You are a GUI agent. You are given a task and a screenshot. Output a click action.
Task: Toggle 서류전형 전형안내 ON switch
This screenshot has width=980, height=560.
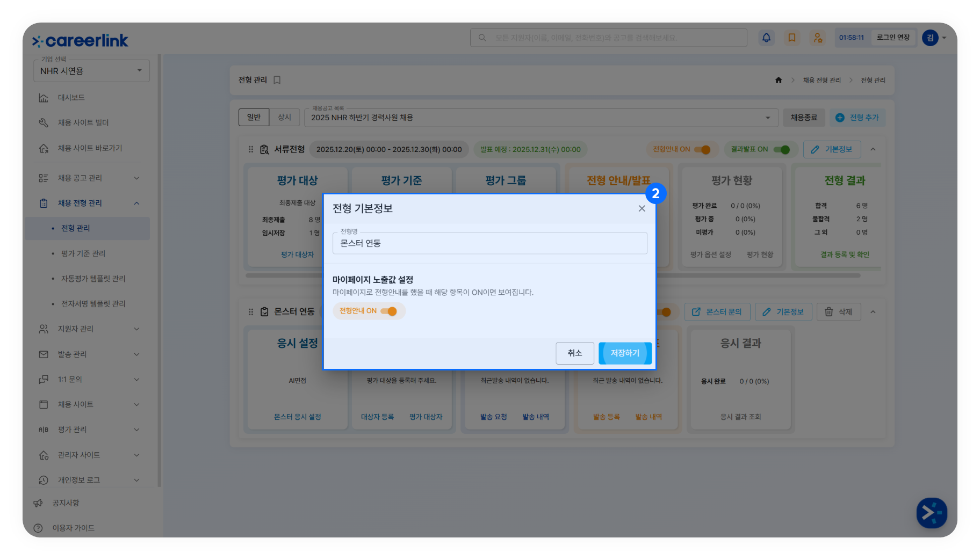(x=703, y=149)
